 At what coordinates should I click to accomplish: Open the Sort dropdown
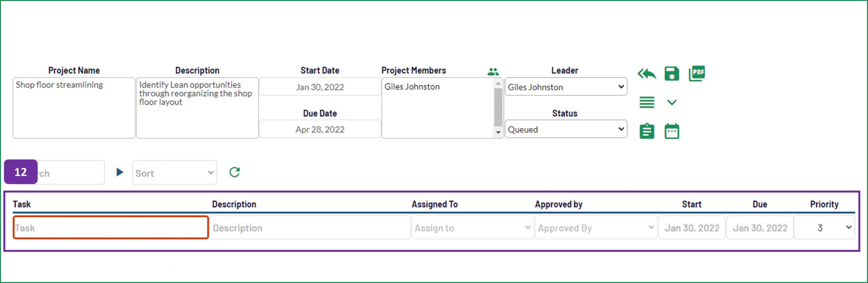tap(175, 173)
